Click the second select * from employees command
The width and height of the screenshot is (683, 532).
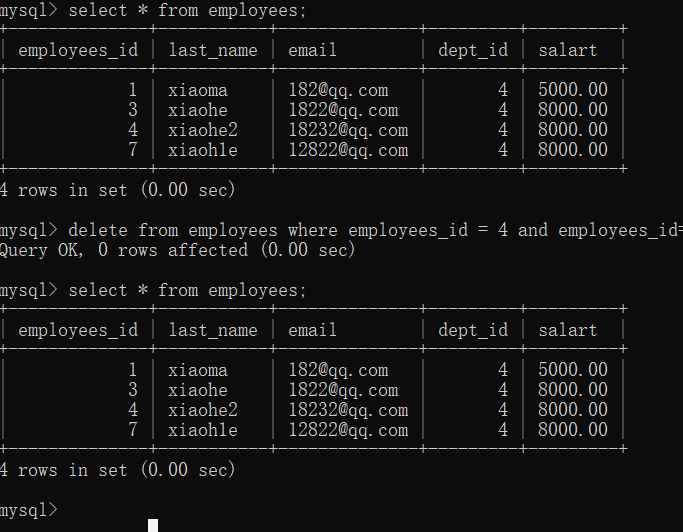point(187,290)
